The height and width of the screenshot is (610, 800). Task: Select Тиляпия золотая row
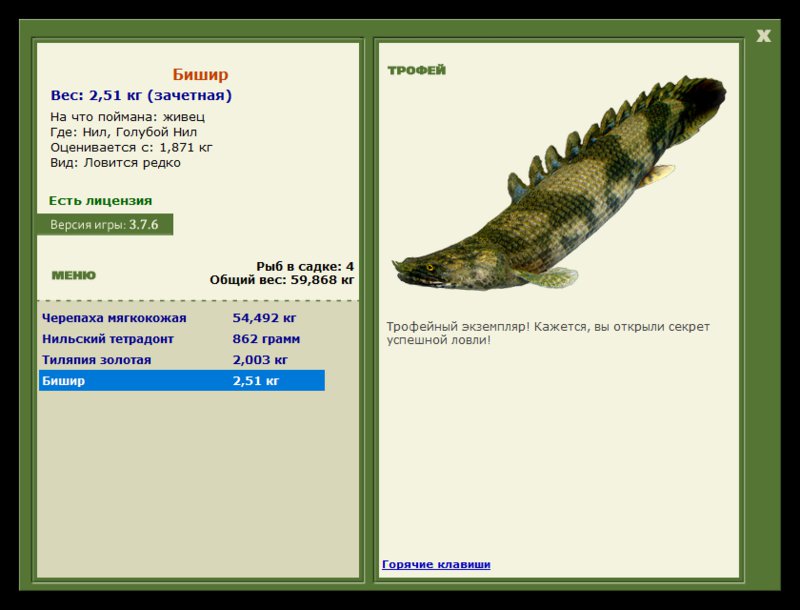[x=182, y=360]
